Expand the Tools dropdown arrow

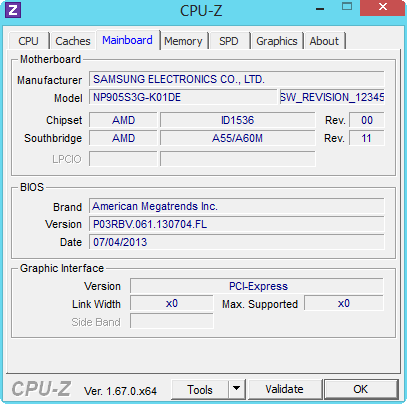(x=236, y=389)
